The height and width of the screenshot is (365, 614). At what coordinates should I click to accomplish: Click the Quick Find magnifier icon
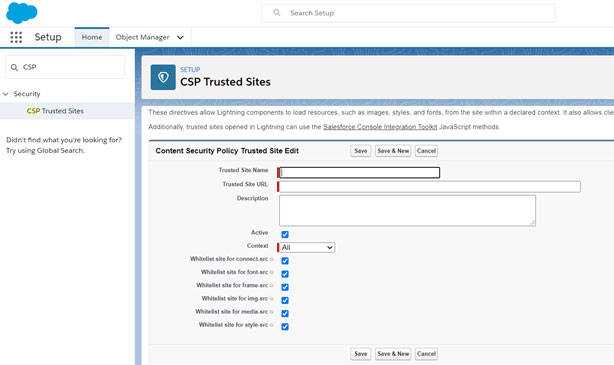click(14, 67)
